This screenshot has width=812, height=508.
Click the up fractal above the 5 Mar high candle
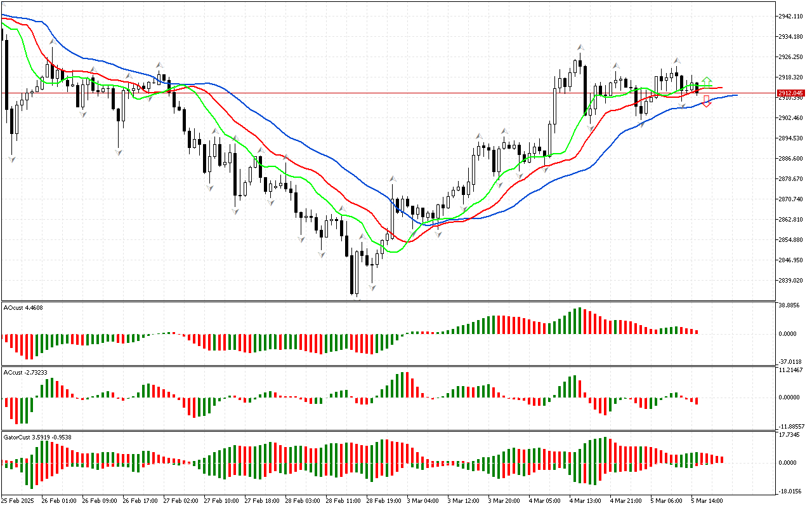pyautogui.click(x=676, y=60)
